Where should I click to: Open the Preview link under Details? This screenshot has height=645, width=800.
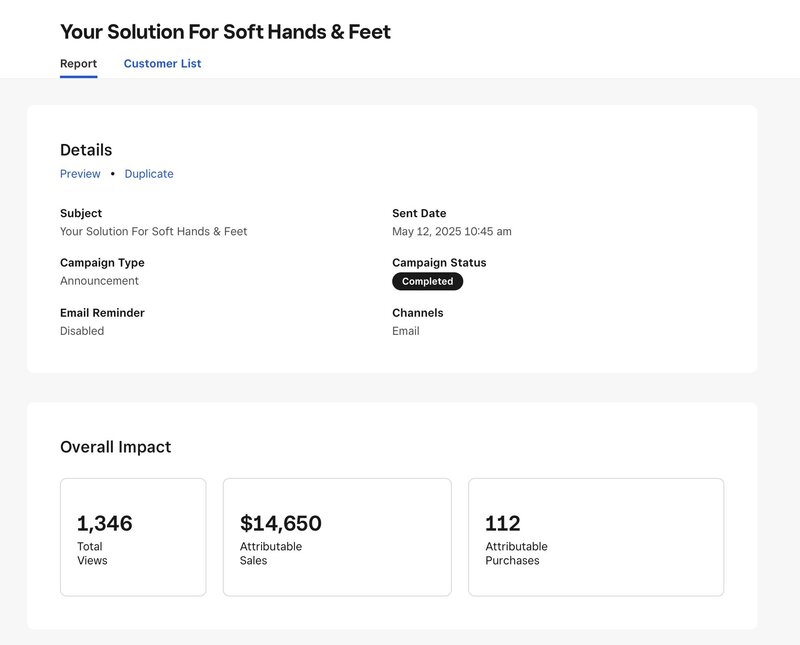(x=80, y=174)
